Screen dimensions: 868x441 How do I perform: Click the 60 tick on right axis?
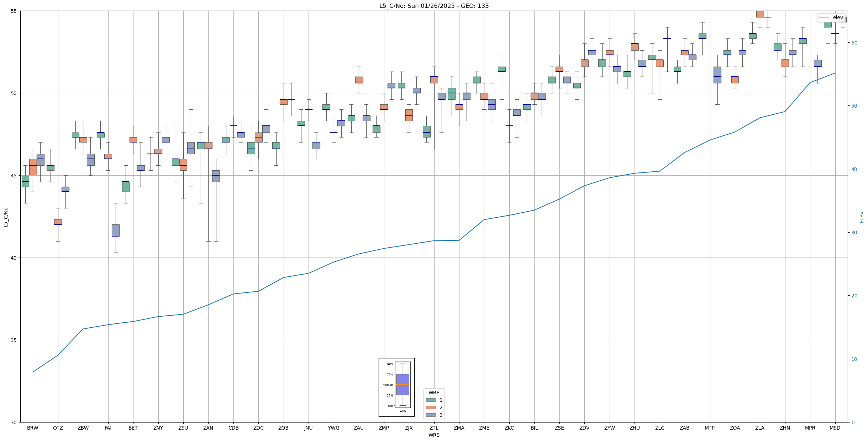tap(854, 43)
